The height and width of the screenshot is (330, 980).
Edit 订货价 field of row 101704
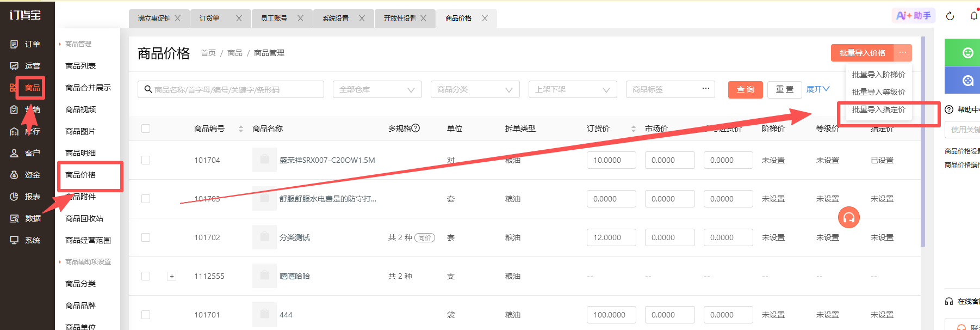click(x=611, y=160)
